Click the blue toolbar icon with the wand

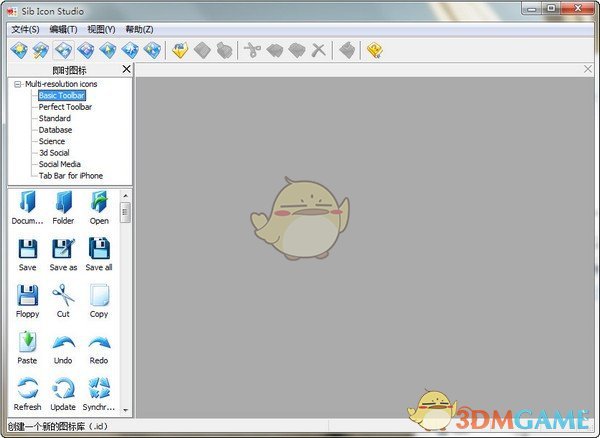pos(41,50)
